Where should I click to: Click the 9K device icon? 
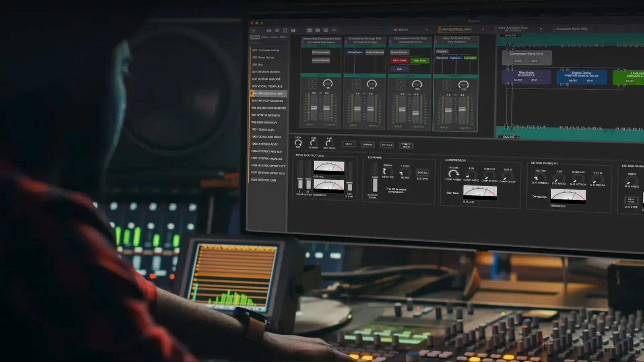(x=269, y=30)
